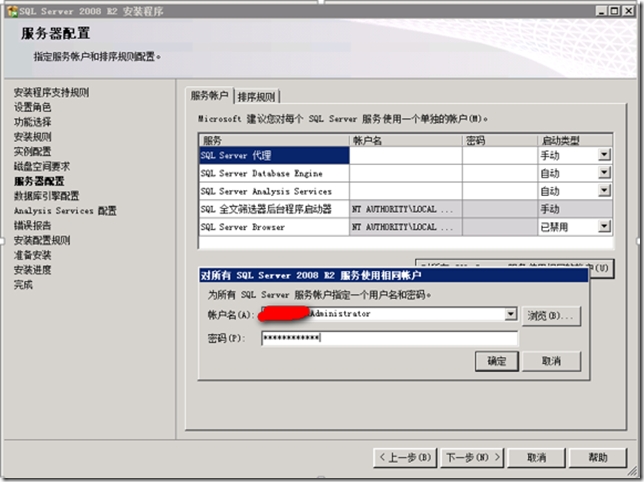Click 准备安装 step in sidebar
The image size is (644, 482).
[32, 255]
